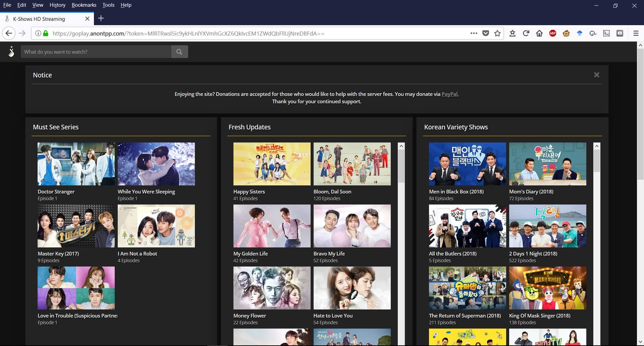644x346 pixels.
Task: Click the 'Korean Variety Shows' heading
Action: 456,127
